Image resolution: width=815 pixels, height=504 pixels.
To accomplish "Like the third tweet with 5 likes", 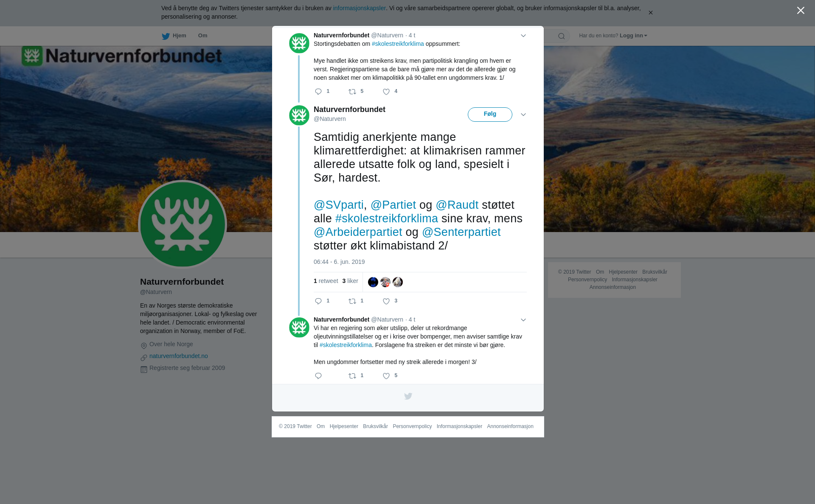I will pyautogui.click(x=386, y=376).
